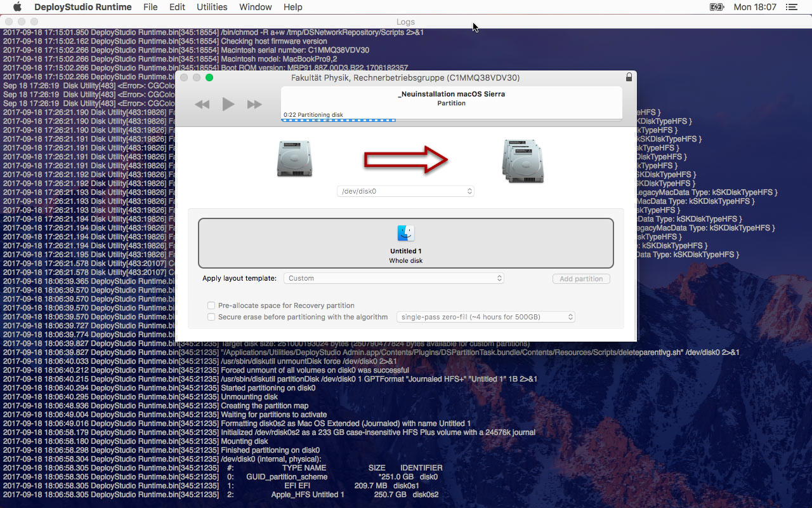The width and height of the screenshot is (812, 508).
Task: Toggle Secure erase before partitioning checkbox
Action: coord(212,317)
